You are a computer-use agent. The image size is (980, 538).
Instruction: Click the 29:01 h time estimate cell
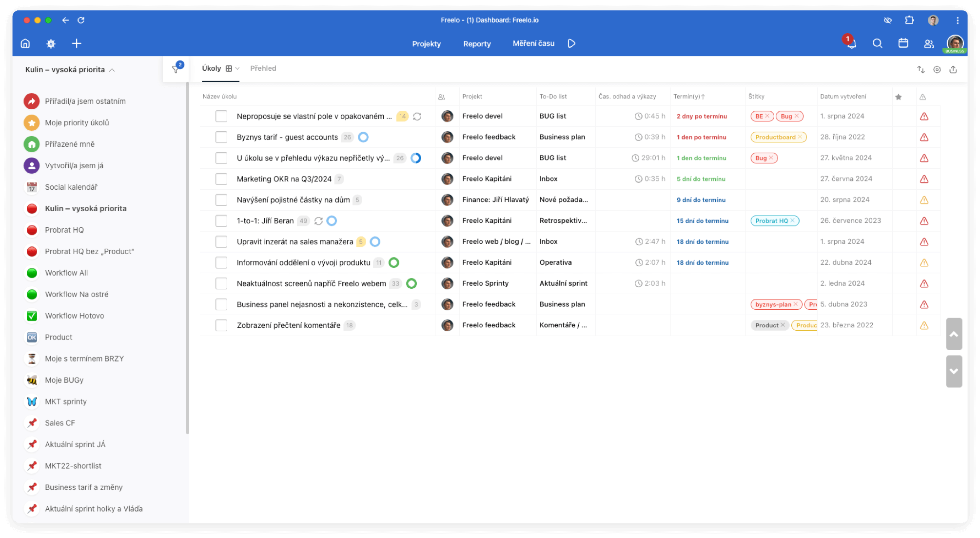(x=648, y=158)
